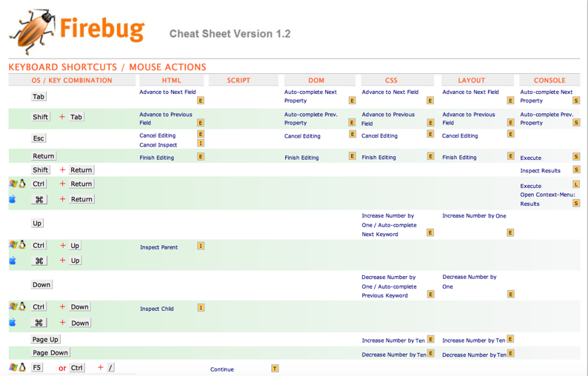Click the Cancel Inspect text
The width and height of the screenshot is (588, 376).
158,145
